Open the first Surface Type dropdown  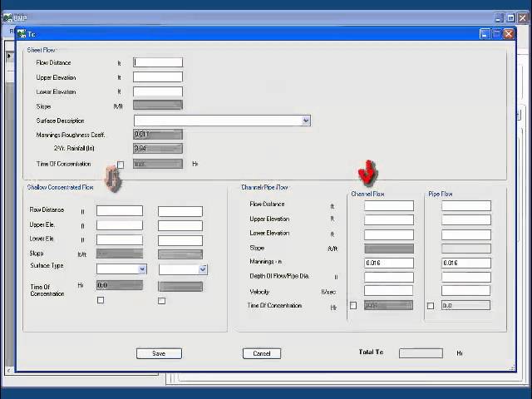(142, 269)
